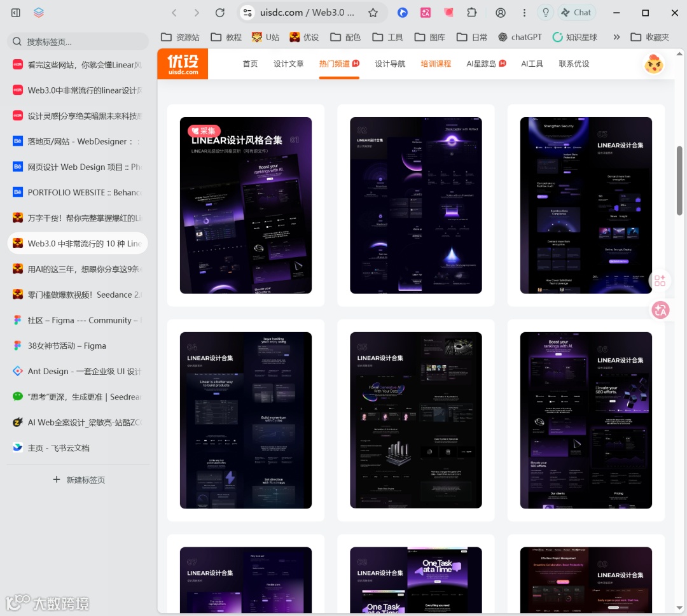
Task: Reload the current page
Action: [x=220, y=13]
